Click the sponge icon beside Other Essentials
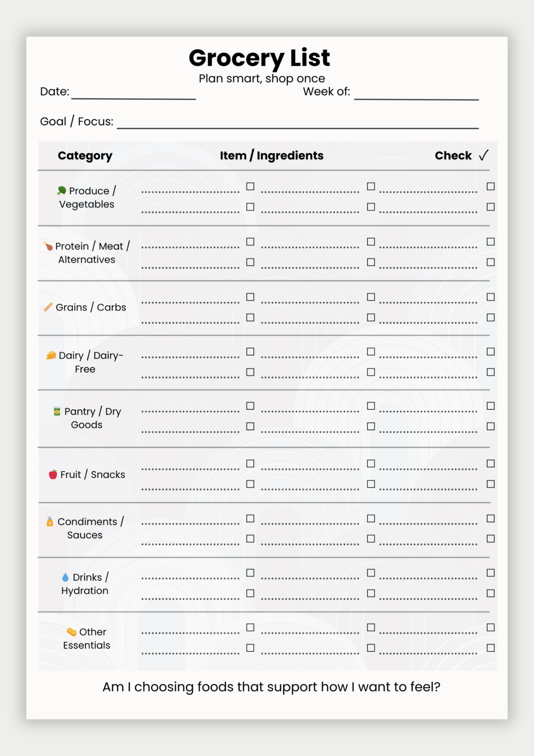 71,631
